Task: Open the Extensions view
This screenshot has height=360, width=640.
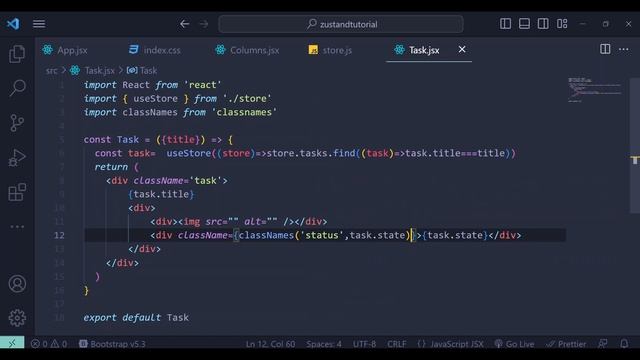Action: [x=17, y=192]
